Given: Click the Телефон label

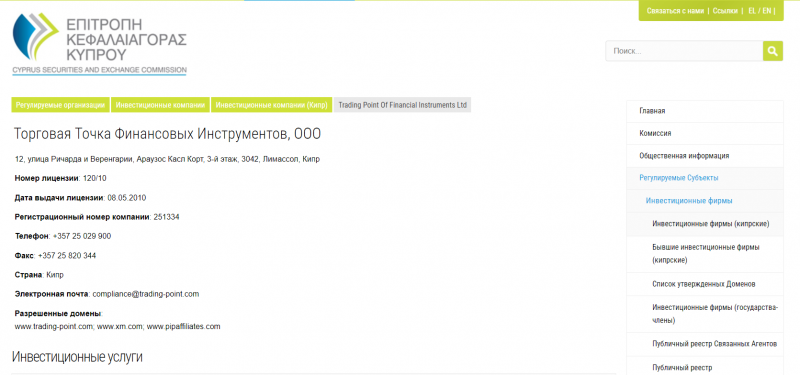Looking at the screenshot, I should click(32, 237).
